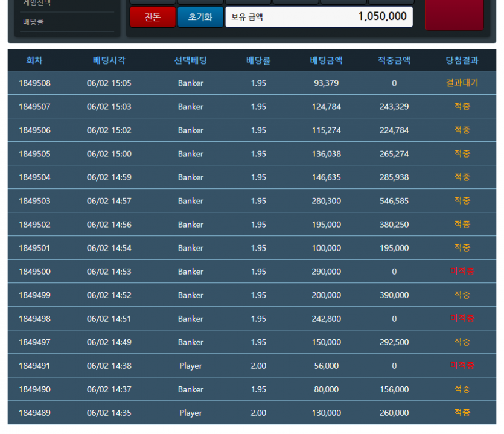Click round number 1849503
Image resolution: width=504 pixels, height=434 pixels.
coord(34,201)
